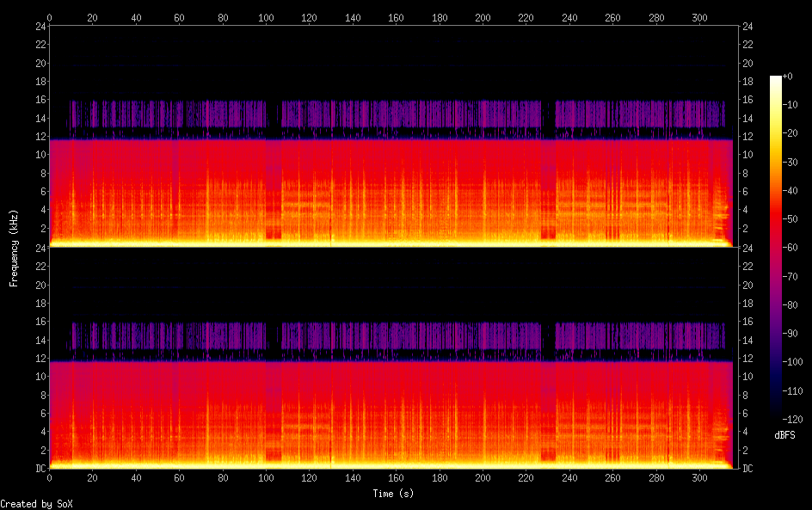Click the 200 tick on the top time axis
This screenshot has height=510, width=812.
point(483,16)
